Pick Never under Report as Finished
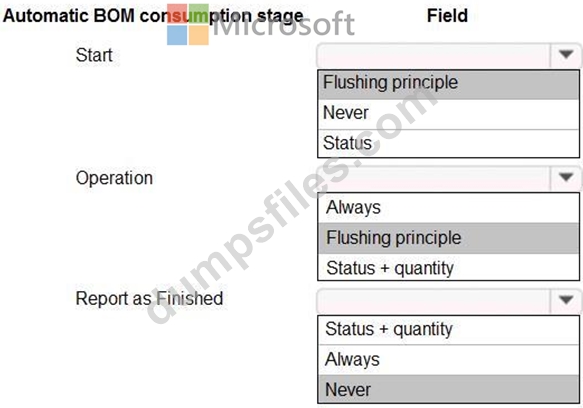The image size is (583, 408). coord(448,389)
